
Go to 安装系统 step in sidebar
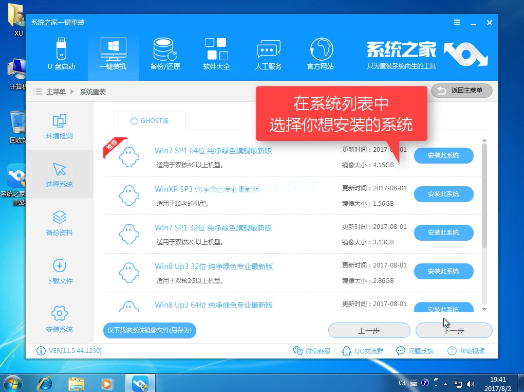[59, 319]
